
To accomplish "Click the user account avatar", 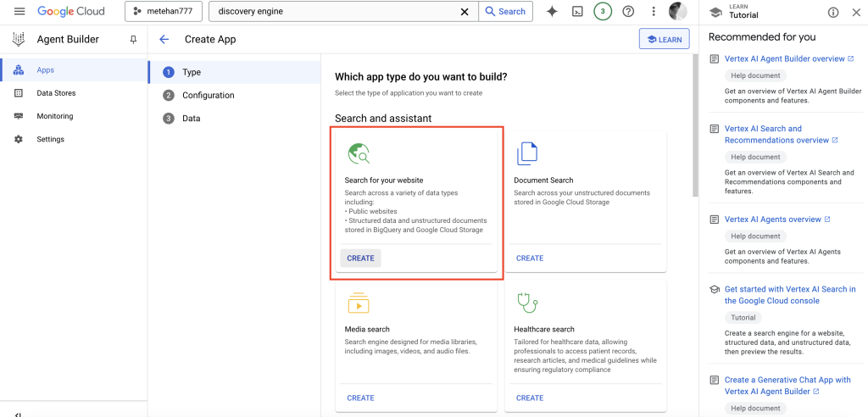I will pyautogui.click(x=677, y=12).
